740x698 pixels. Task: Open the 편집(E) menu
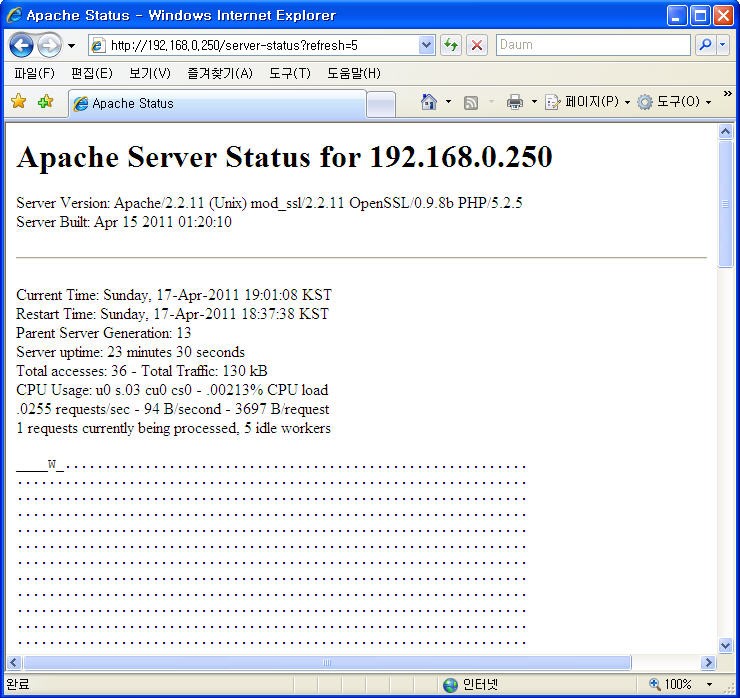tap(92, 73)
